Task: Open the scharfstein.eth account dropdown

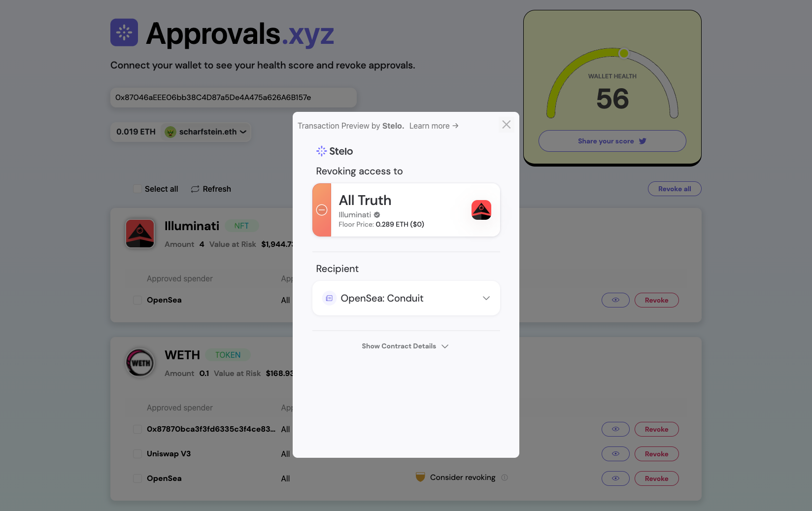Action: (206, 132)
